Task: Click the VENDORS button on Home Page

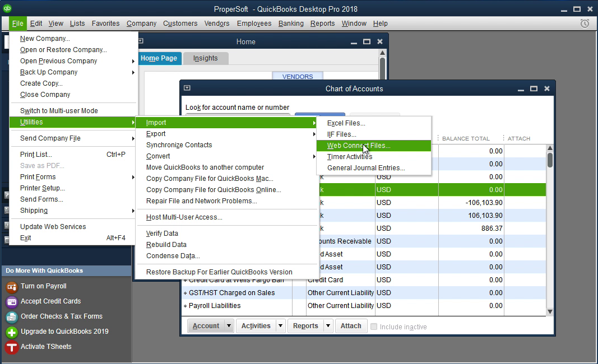Action: 298,76
